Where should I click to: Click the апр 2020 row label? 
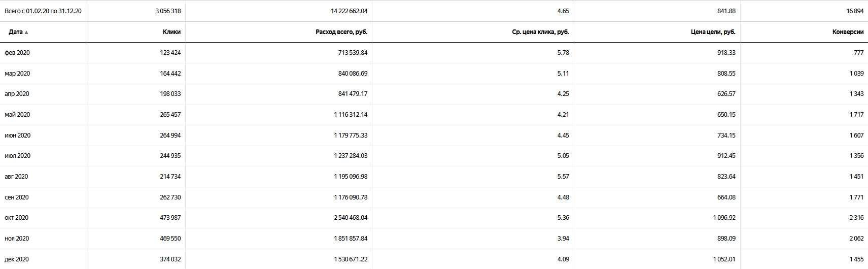click(17, 94)
